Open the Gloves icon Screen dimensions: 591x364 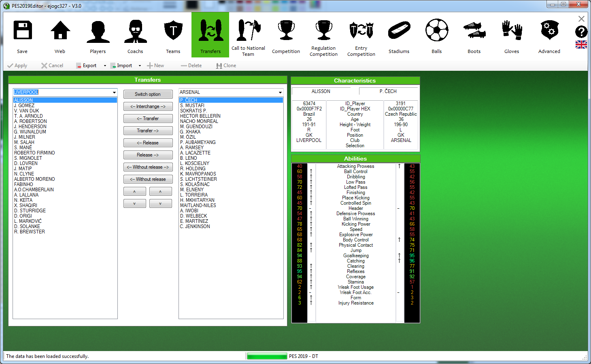coord(512,31)
